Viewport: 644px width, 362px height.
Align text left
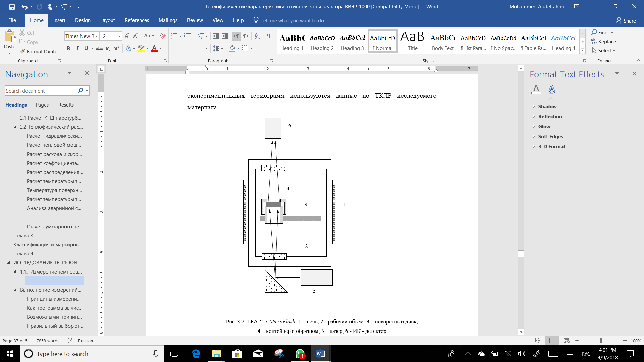click(x=174, y=49)
